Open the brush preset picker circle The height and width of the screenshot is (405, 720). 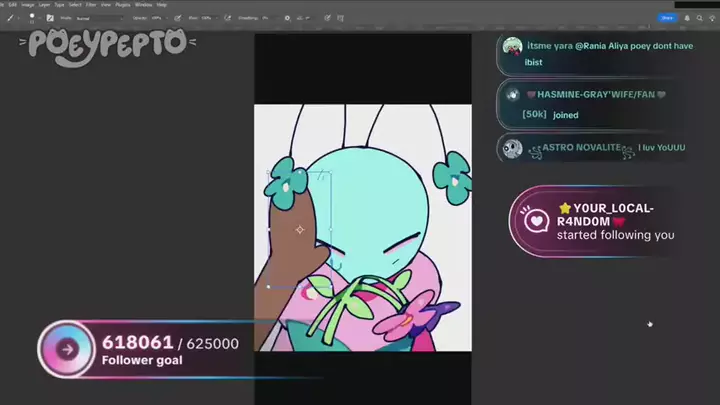pyautogui.click(x=33, y=17)
